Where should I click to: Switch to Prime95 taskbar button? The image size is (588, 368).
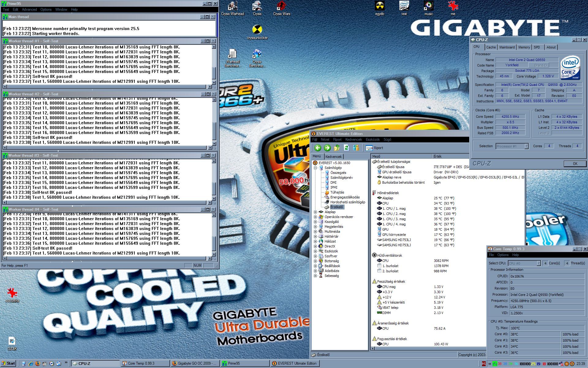[x=245, y=363]
